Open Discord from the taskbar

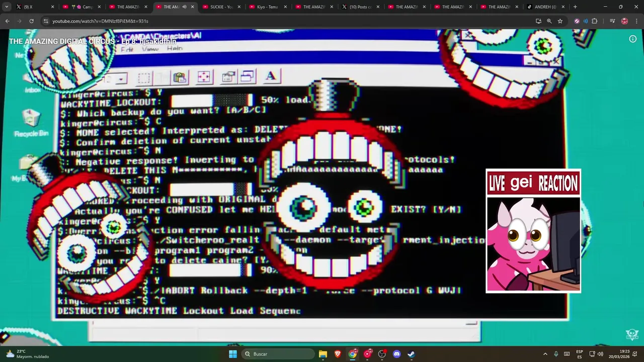397,354
